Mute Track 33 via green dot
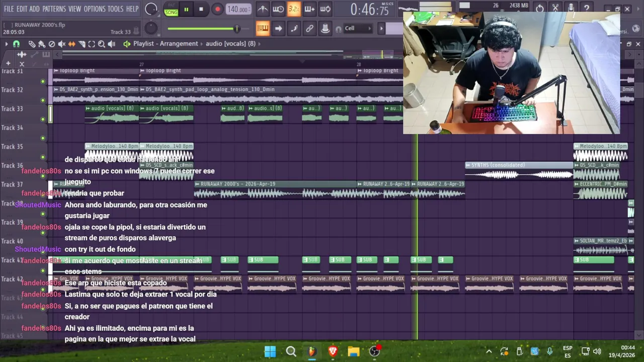Image resolution: width=644 pixels, height=362 pixels. (x=43, y=119)
